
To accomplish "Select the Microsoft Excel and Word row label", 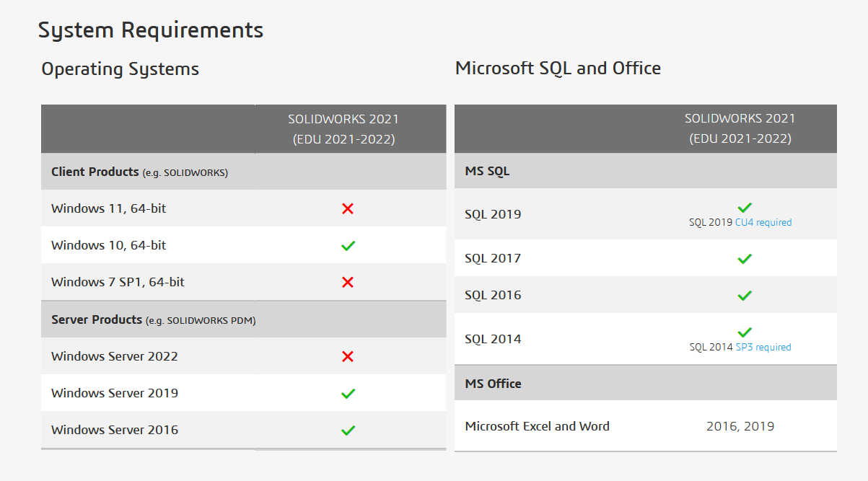I will (x=538, y=426).
